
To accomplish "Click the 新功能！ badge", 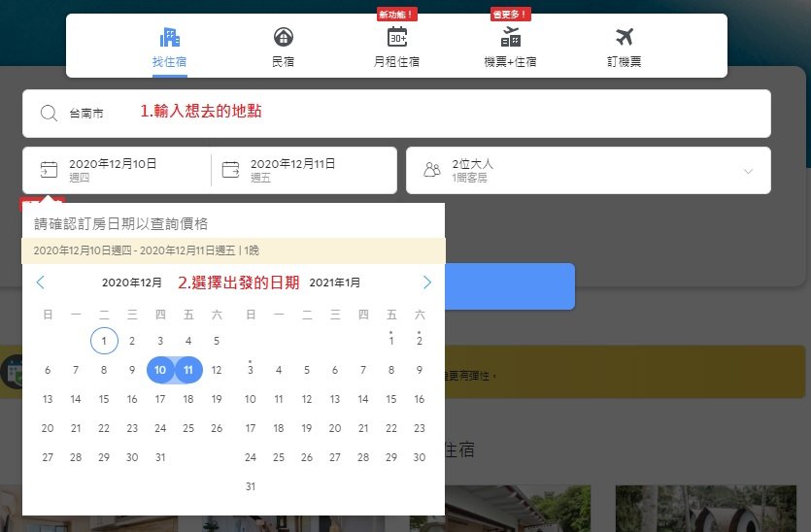I will coord(396,15).
